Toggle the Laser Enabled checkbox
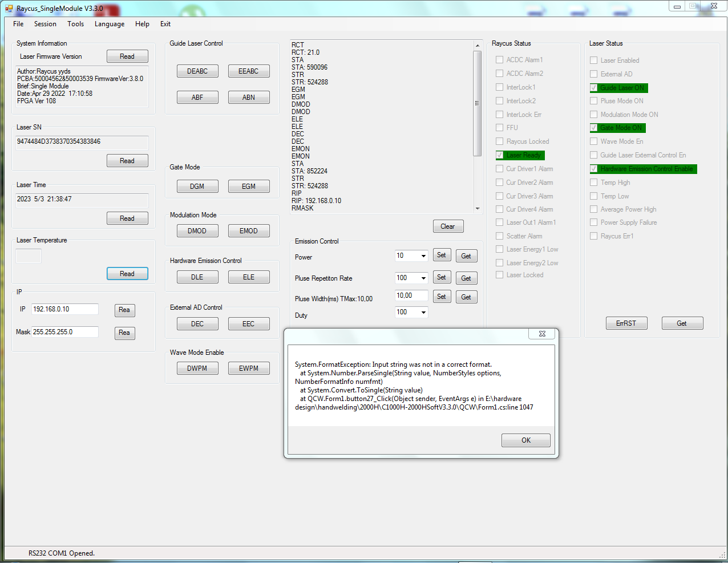728x563 pixels. 594,60
